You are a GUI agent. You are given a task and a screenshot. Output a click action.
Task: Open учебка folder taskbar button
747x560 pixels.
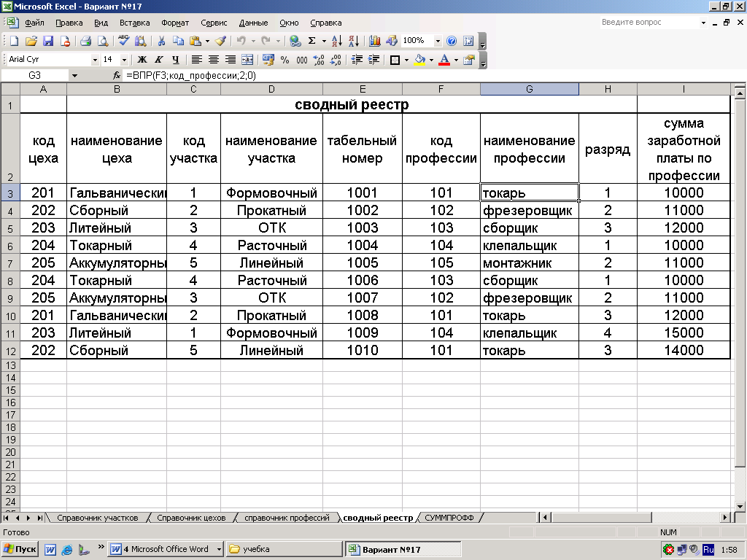[x=284, y=549]
